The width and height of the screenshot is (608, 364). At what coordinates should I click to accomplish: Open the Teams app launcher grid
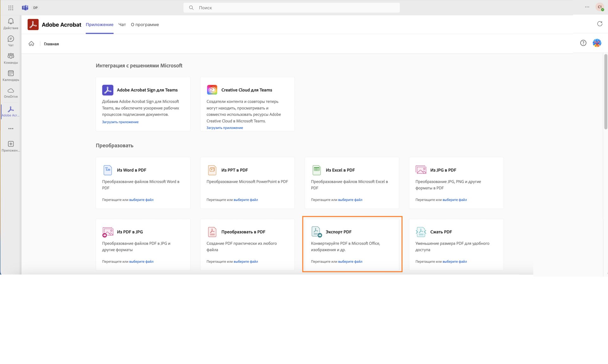11,8
